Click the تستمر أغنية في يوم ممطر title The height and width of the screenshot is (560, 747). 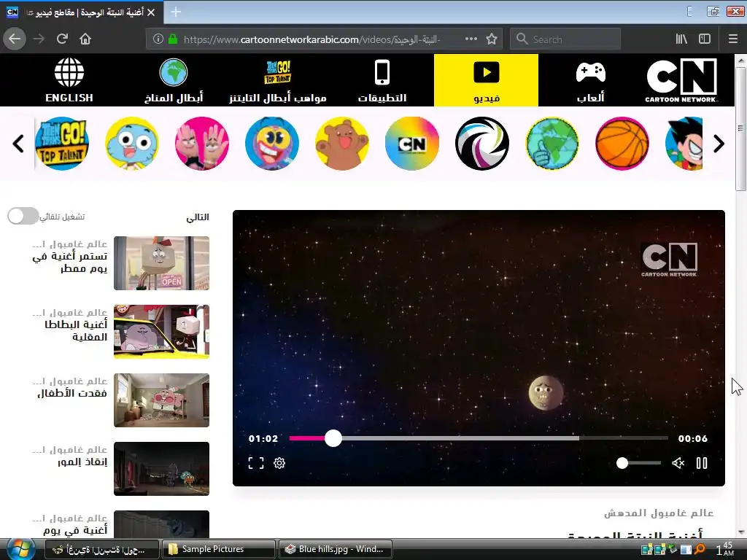(x=70, y=262)
